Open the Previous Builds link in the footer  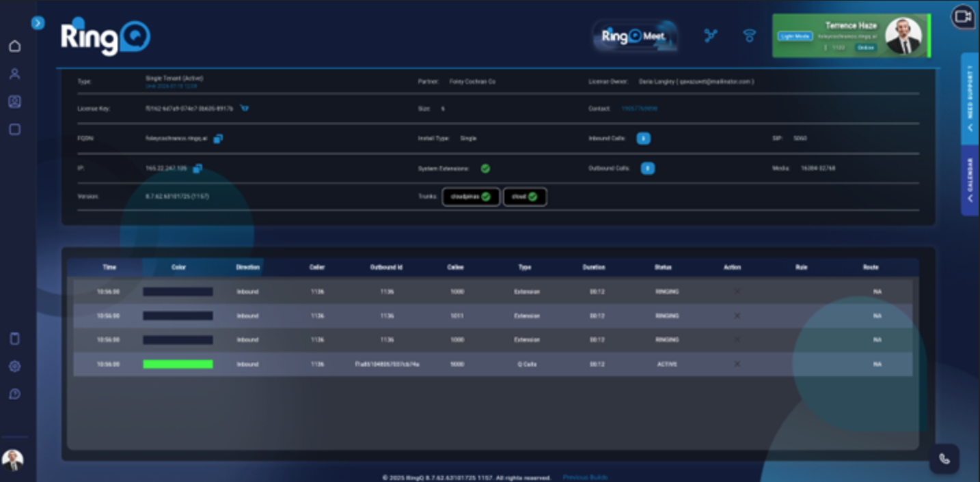tap(584, 478)
